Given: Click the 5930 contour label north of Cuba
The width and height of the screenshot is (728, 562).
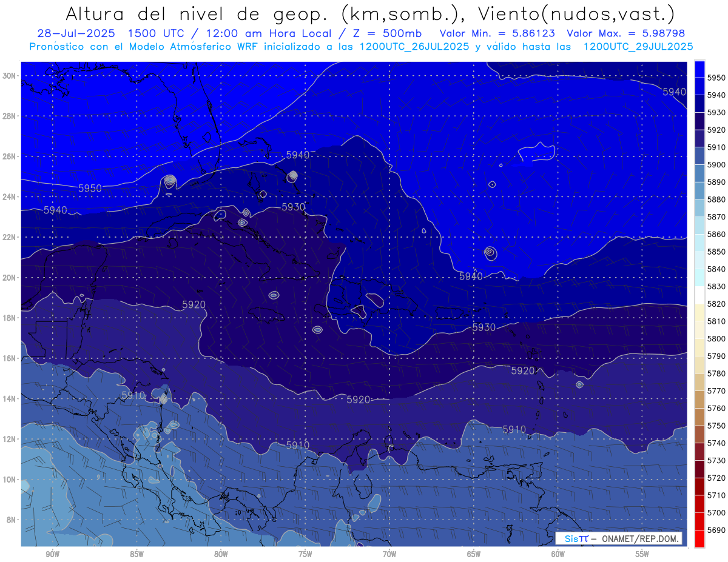Looking at the screenshot, I should click(294, 207).
